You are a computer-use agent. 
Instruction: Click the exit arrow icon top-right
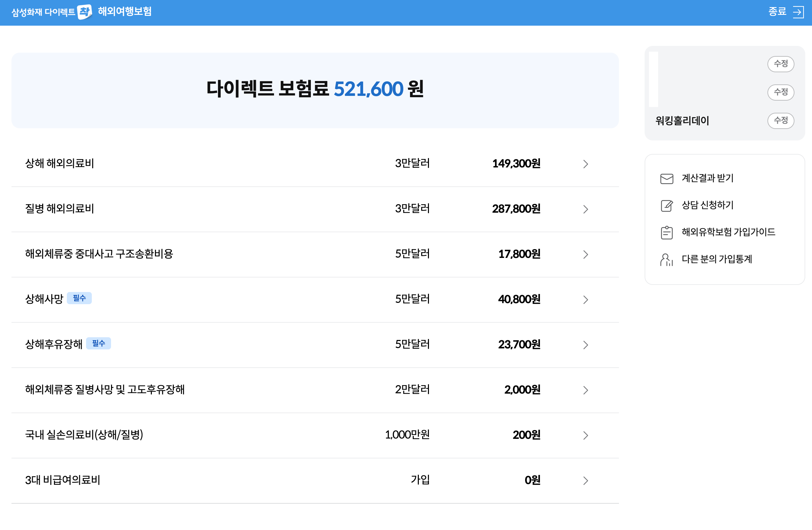coord(798,12)
